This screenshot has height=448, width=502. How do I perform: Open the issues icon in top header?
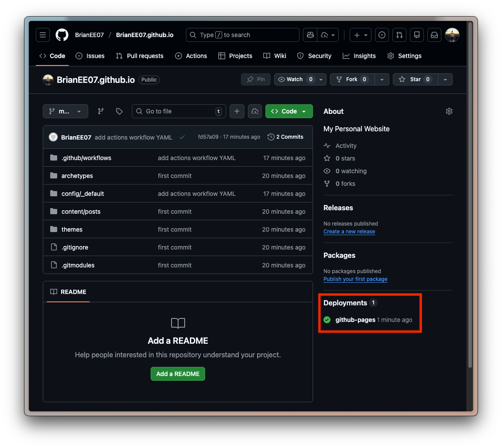click(382, 35)
